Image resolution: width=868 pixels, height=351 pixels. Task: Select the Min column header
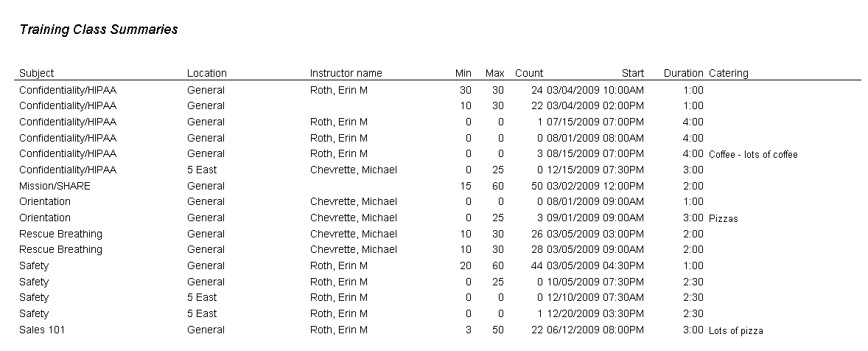pyautogui.click(x=463, y=73)
